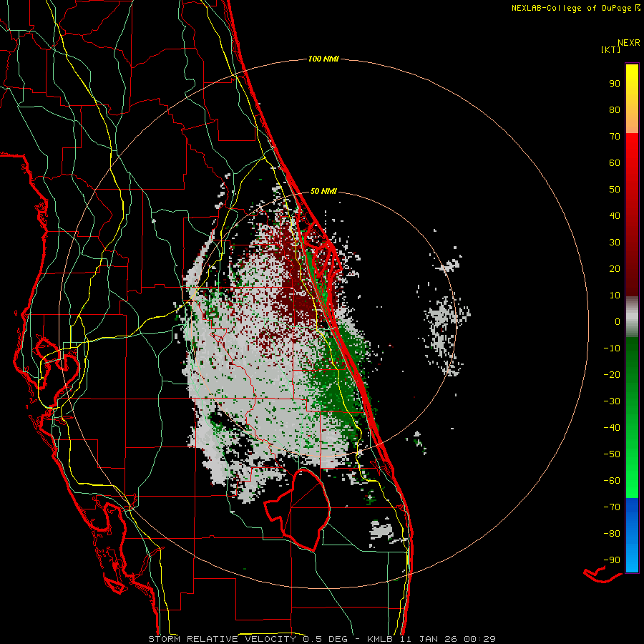
Task: Click the 90 scale label
Action: point(615,84)
